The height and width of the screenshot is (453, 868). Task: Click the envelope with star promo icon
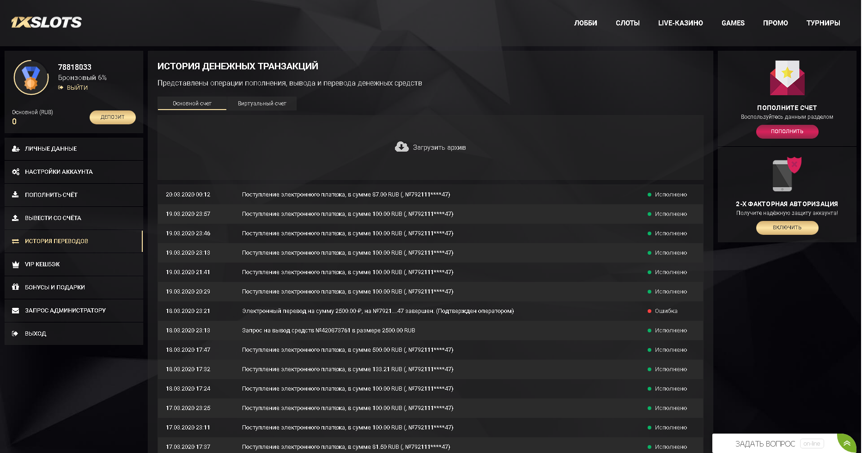tap(787, 78)
